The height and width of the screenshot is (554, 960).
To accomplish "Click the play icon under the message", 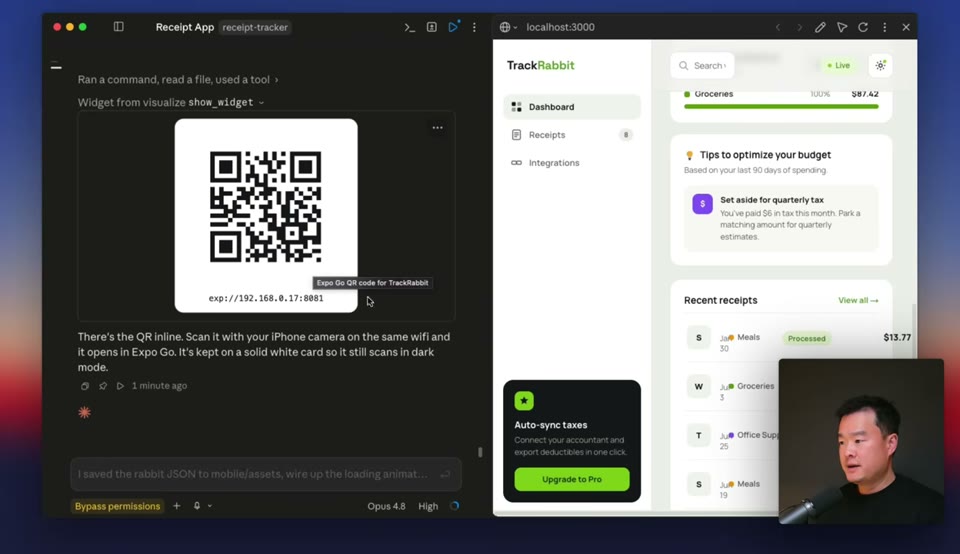I will [120, 386].
